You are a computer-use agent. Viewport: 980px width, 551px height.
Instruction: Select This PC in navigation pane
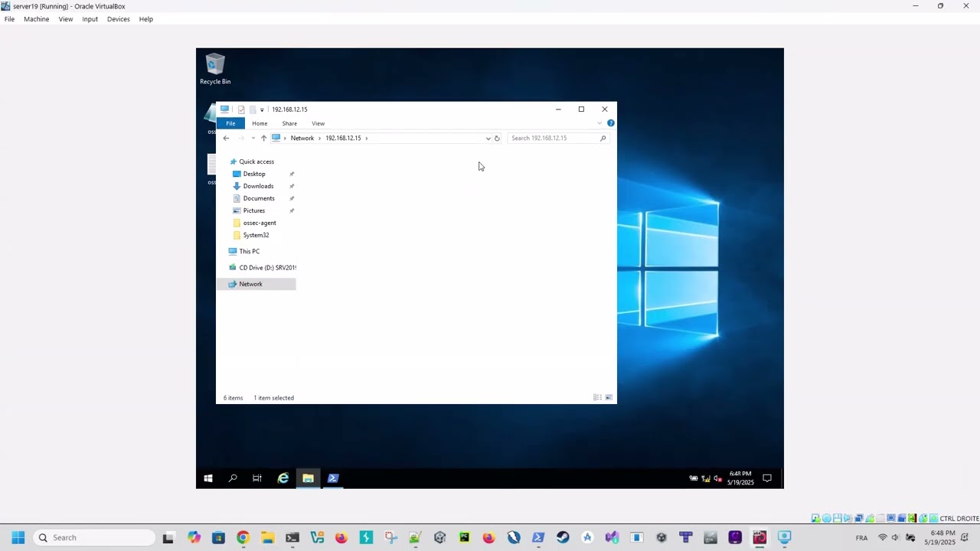[249, 251]
